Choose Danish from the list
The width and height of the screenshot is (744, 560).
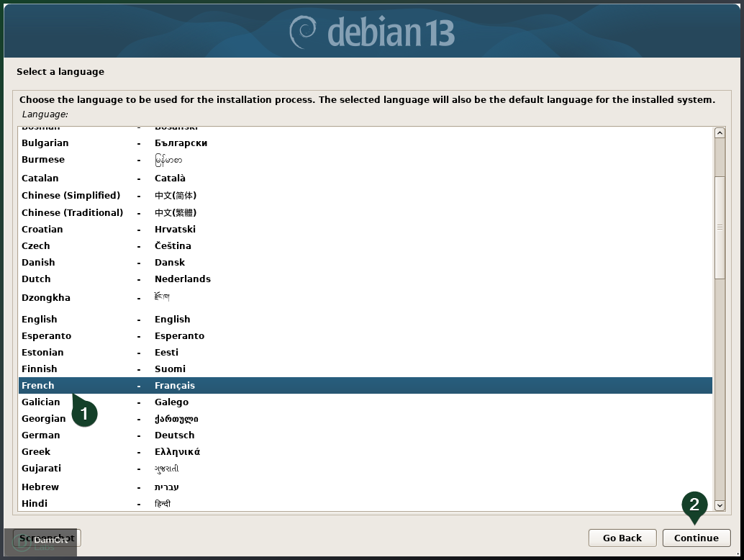(x=108, y=262)
